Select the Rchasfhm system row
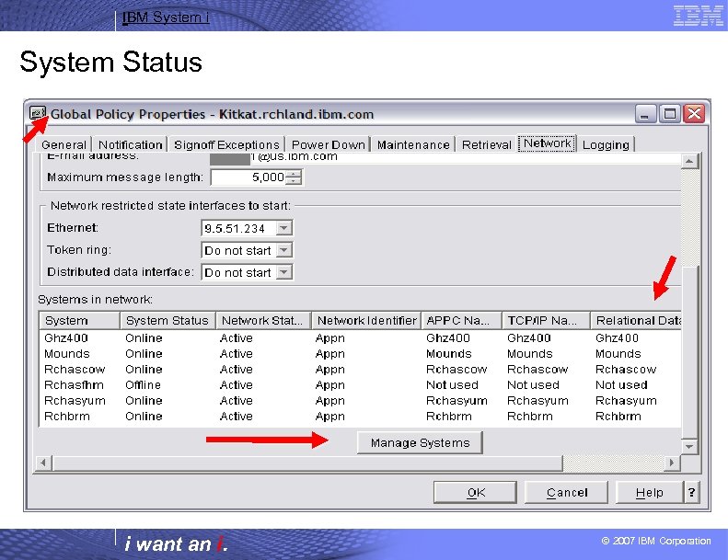The height and width of the screenshot is (560, 728). (360, 385)
